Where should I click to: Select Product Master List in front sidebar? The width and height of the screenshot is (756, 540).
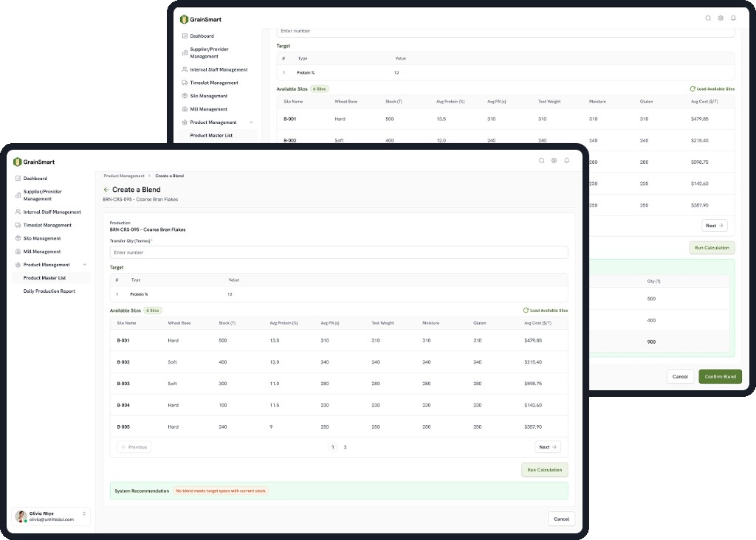pos(51,278)
